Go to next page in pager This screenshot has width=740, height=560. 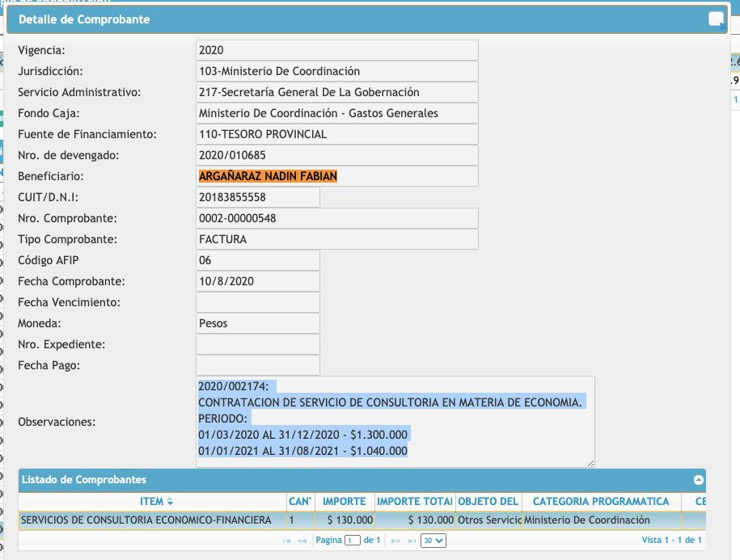[396, 541]
